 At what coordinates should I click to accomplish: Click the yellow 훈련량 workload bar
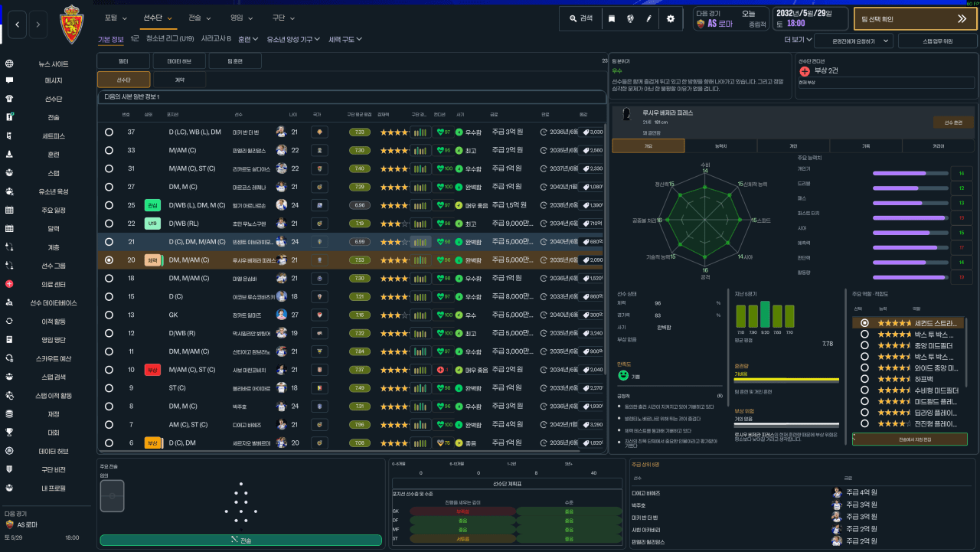point(786,379)
